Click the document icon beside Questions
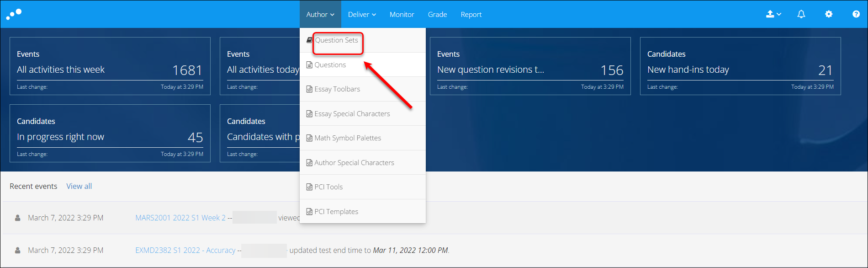 coord(309,65)
